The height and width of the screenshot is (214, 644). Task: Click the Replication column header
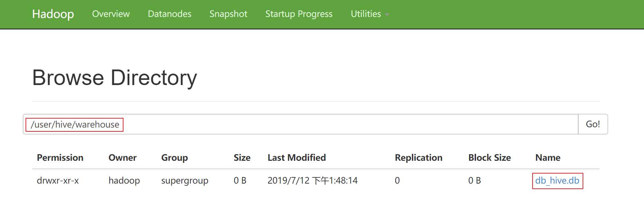point(418,158)
